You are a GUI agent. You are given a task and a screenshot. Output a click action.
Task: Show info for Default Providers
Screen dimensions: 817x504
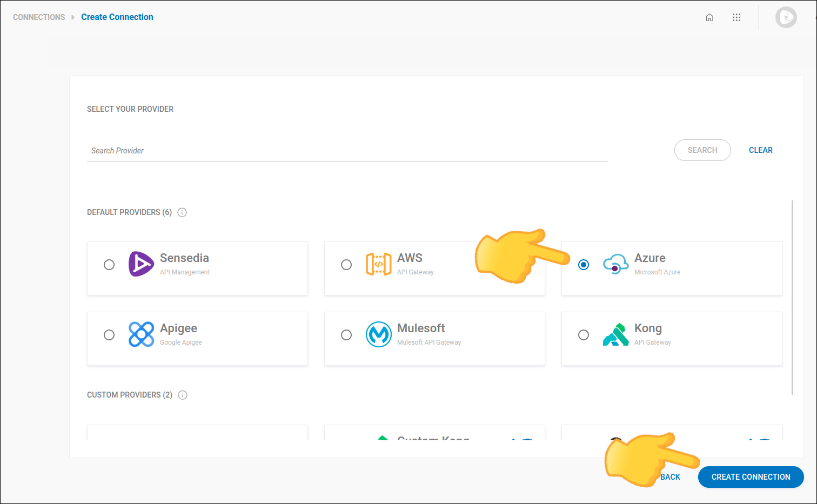click(x=182, y=212)
